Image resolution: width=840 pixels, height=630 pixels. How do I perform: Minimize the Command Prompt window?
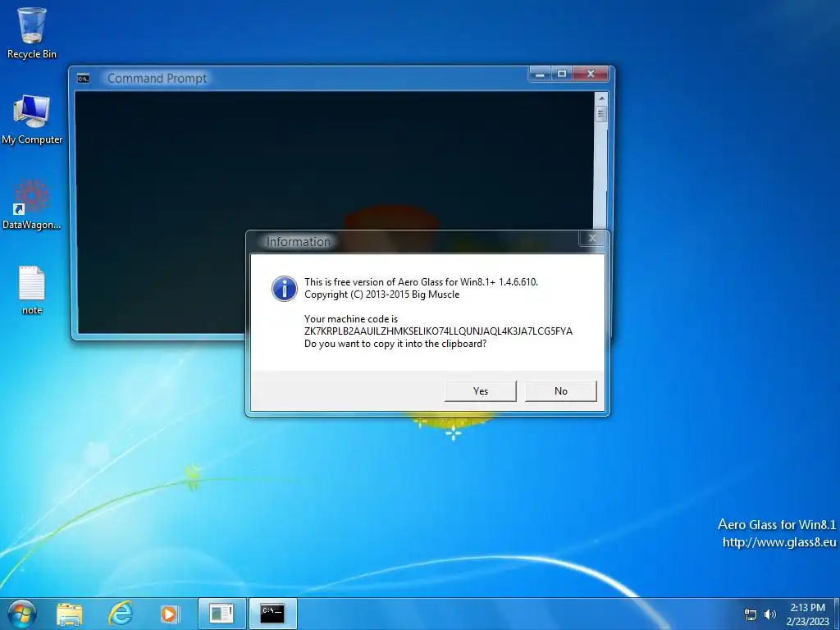pyautogui.click(x=540, y=75)
